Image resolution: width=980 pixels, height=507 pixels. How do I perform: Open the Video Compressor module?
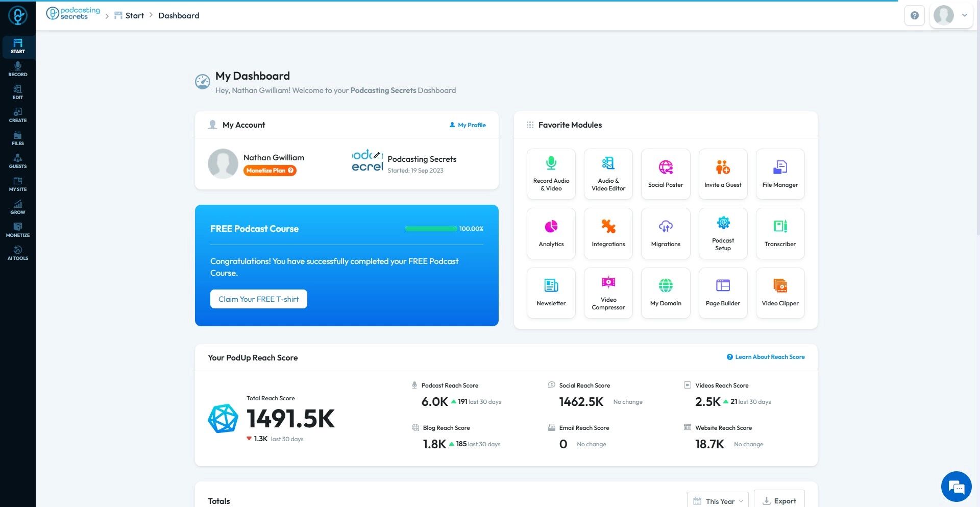click(608, 293)
